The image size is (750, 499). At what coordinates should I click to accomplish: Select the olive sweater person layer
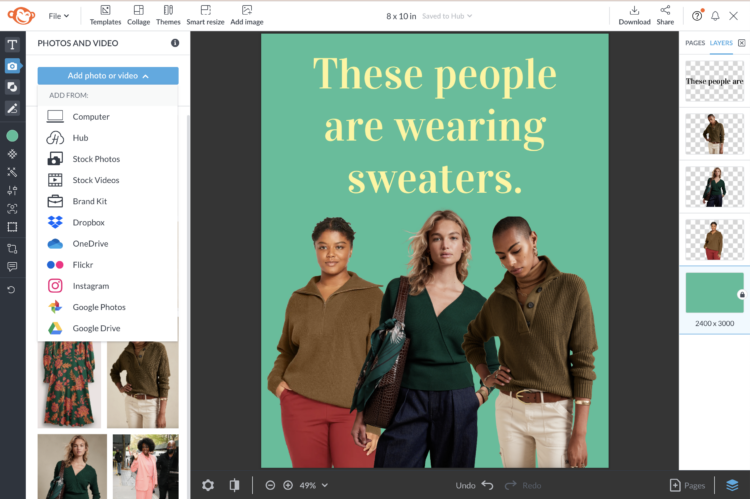pos(715,133)
